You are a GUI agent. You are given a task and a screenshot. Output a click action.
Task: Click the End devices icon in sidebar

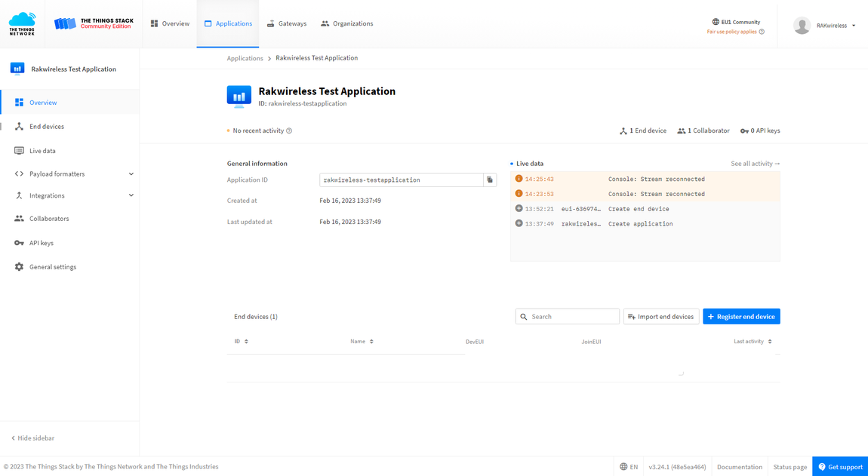(19, 126)
